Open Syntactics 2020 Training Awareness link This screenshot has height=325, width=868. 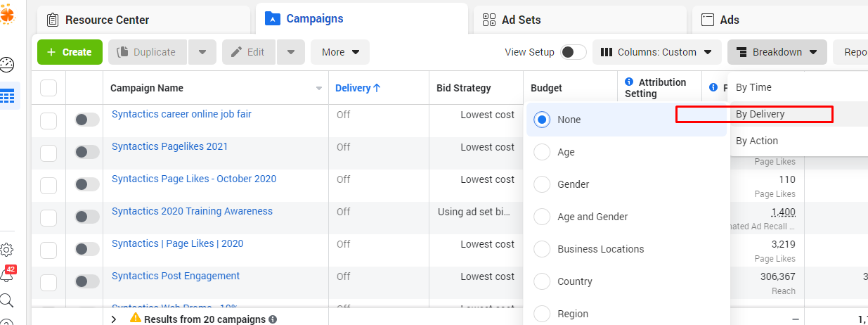coord(192,211)
